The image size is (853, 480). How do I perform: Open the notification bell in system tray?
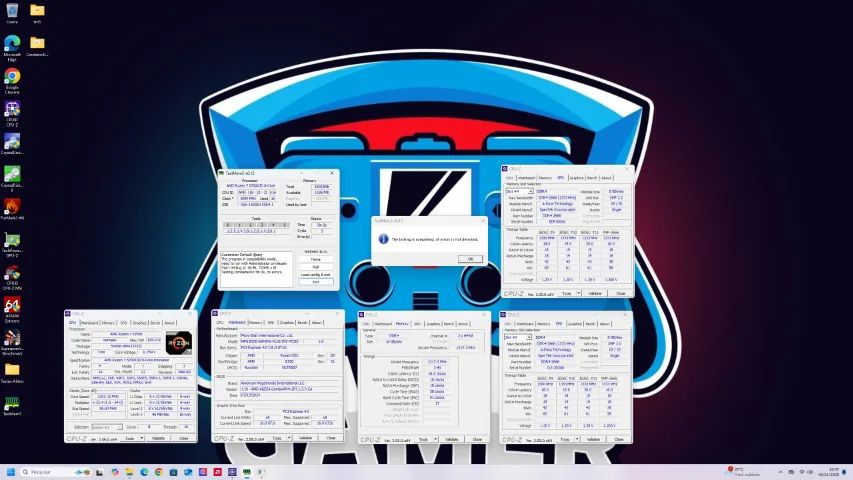(x=844, y=472)
